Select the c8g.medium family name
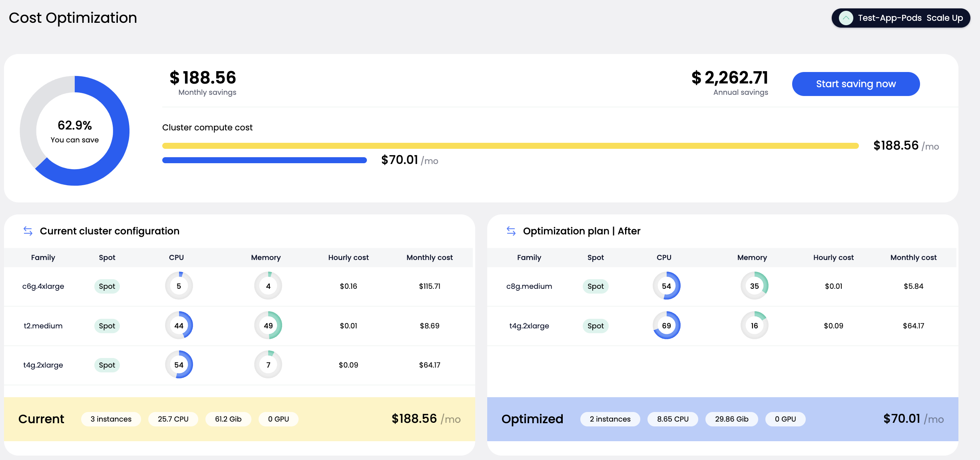980x460 pixels. pyautogui.click(x=529, y=286)
